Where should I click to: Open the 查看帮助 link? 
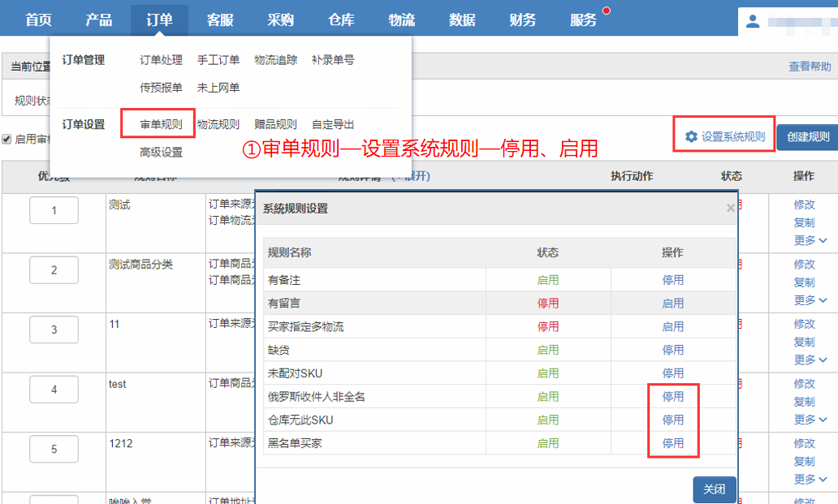click(x=810, y=67)
